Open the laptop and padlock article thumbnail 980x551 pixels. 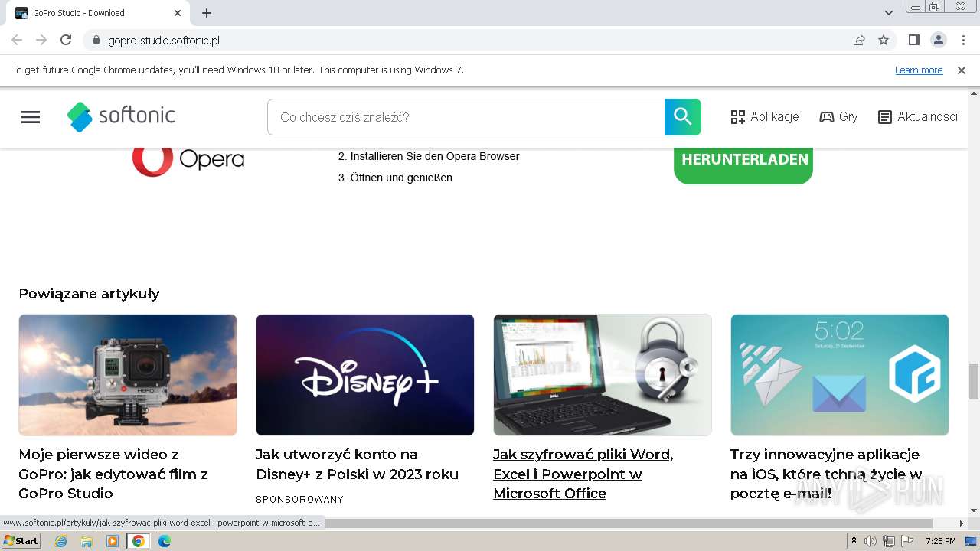pos(603,375)
